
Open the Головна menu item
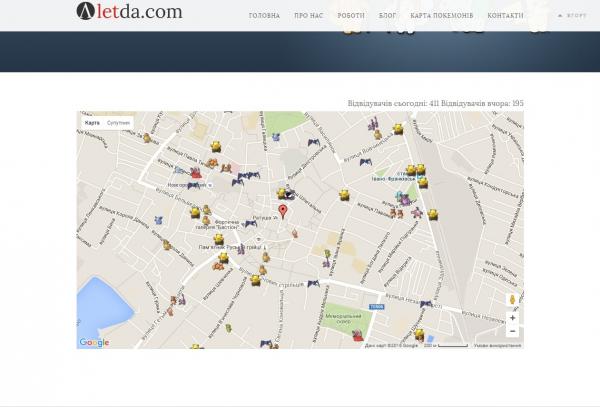pyautogui.click(x=264, y=17)
